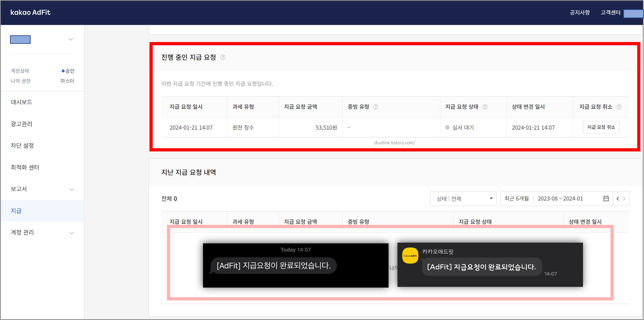Open 공지사항 in the top bar

(580, 12)
